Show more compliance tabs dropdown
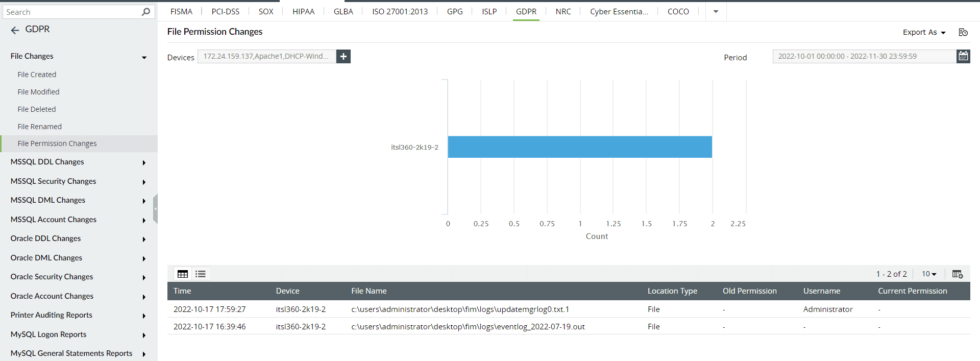Viewport: 980px width, 361px height. point(716,11)
